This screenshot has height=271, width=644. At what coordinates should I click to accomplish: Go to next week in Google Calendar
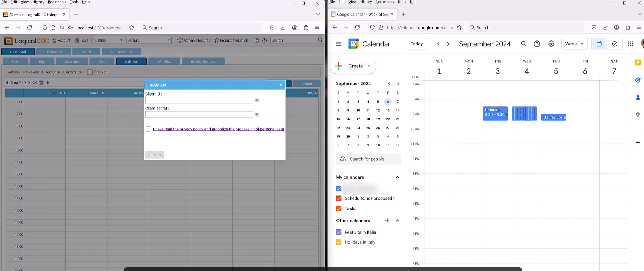(x=448, y=44)
